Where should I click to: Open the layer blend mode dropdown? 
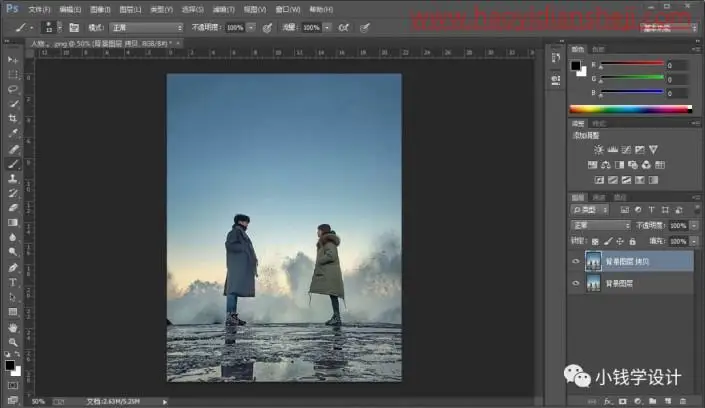pos(601,225)
